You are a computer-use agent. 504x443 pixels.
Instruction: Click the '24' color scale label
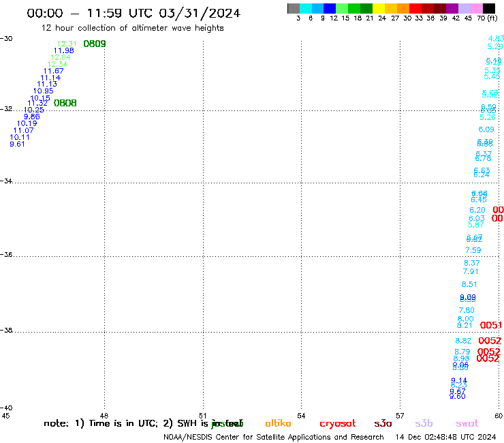pos(382,18)
